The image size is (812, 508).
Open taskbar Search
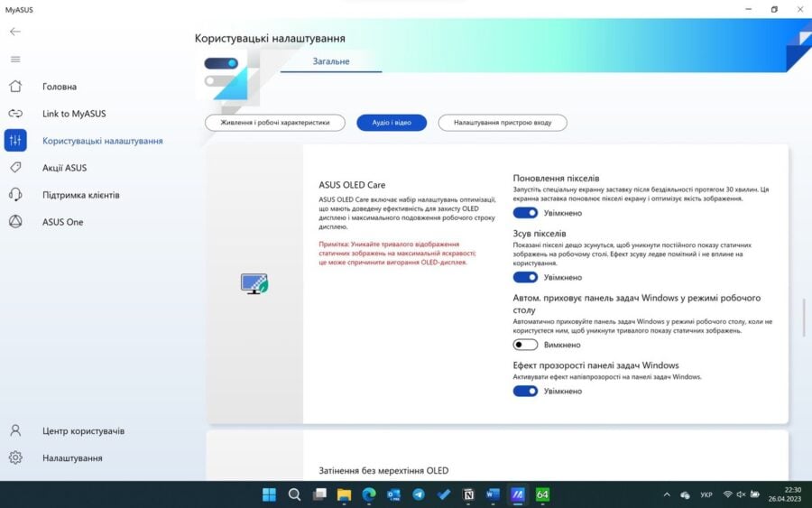point(294,494)
